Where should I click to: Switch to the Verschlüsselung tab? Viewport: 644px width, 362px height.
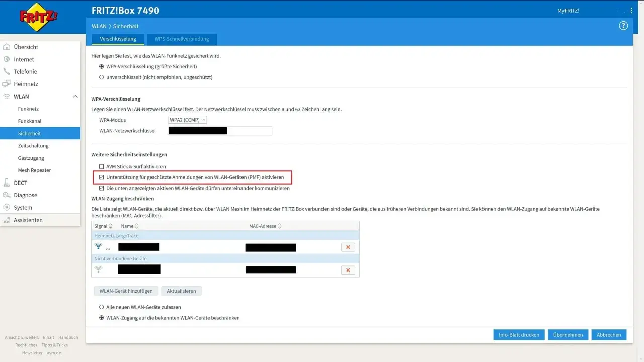click(x=118, y=39)
